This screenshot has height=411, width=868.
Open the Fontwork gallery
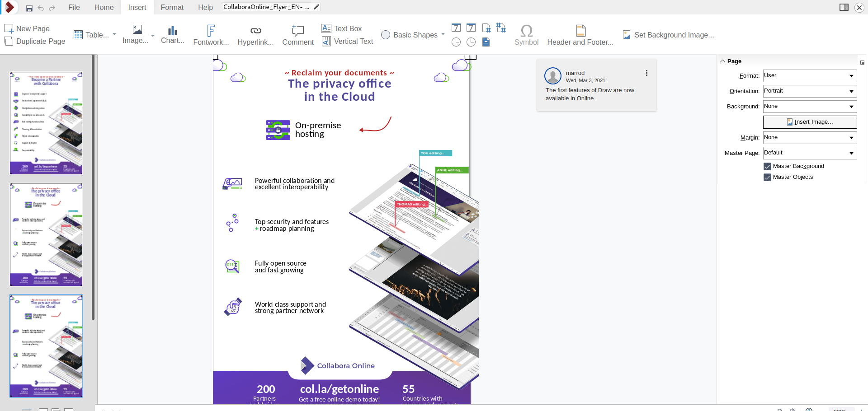click(211, 35)
